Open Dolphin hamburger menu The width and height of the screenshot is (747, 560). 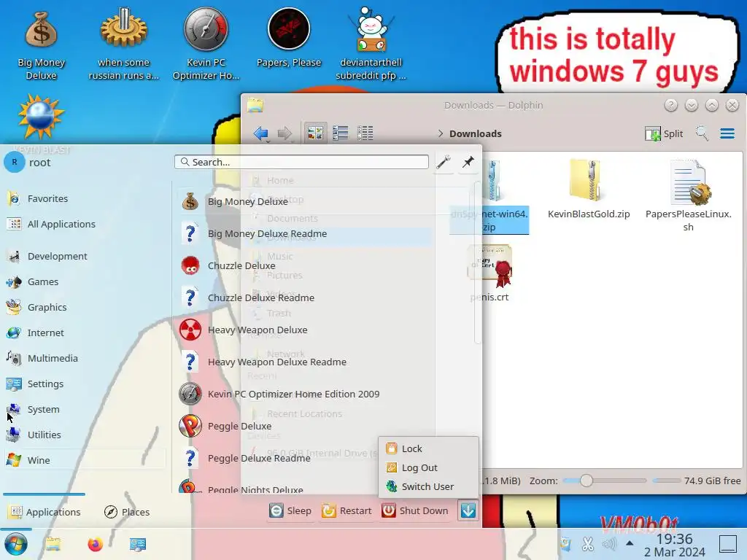[727, 134]
